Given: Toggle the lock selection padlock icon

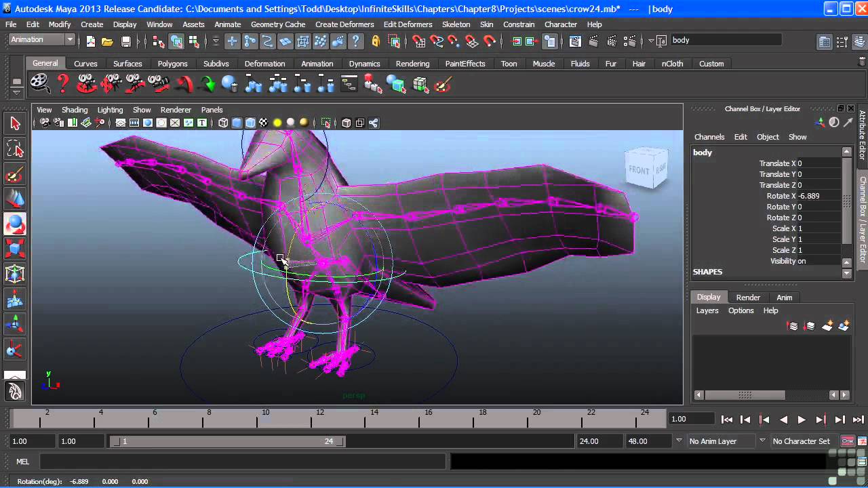Looking at the screenshot, I should 376,41.
